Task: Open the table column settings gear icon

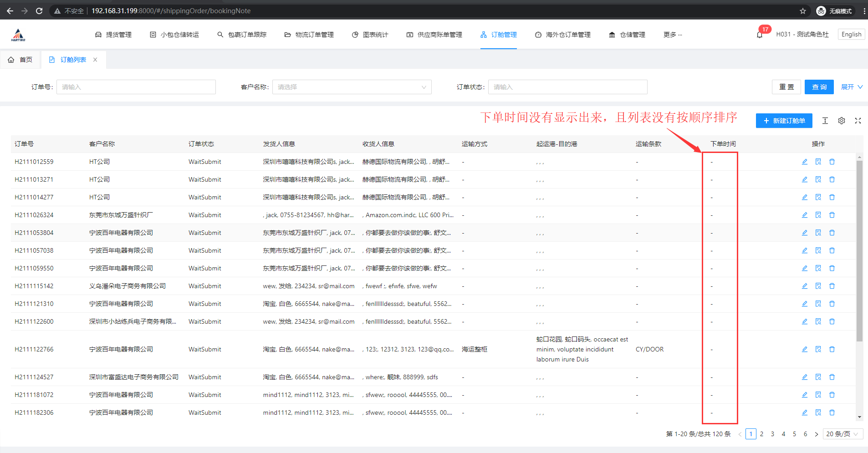Action: pyautogui.click(x=842, y=121)
